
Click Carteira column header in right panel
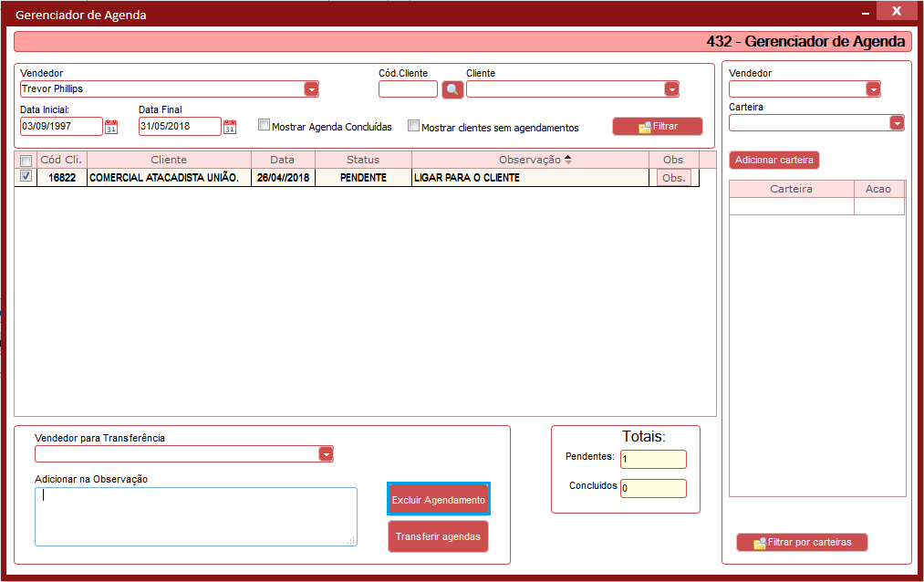792,189
